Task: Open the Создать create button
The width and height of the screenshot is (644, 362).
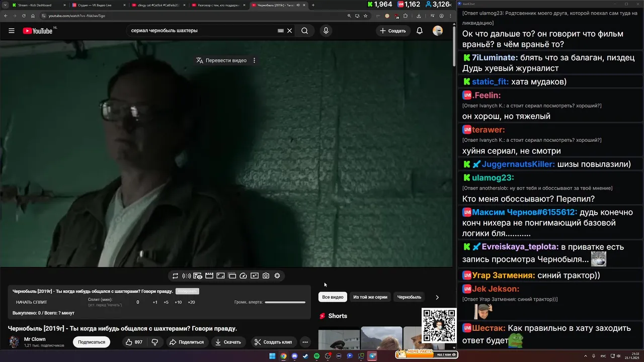Action: coord(393,31)
